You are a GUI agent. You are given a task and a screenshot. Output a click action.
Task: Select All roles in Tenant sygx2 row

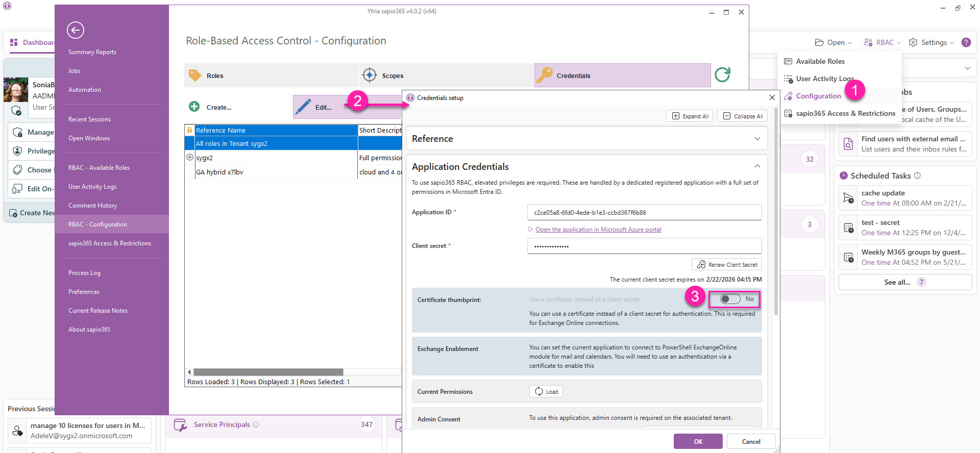[x=293, y=143]
